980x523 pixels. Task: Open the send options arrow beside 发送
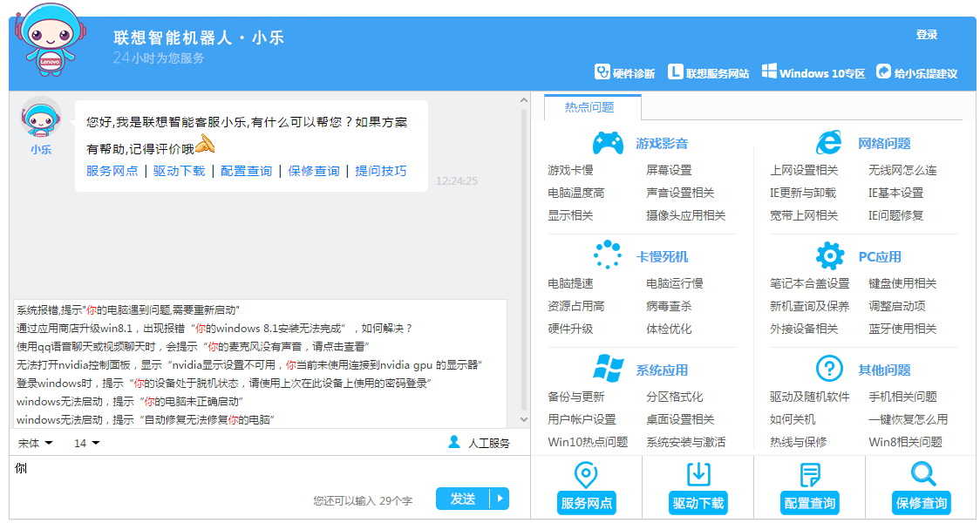[500, 499]
